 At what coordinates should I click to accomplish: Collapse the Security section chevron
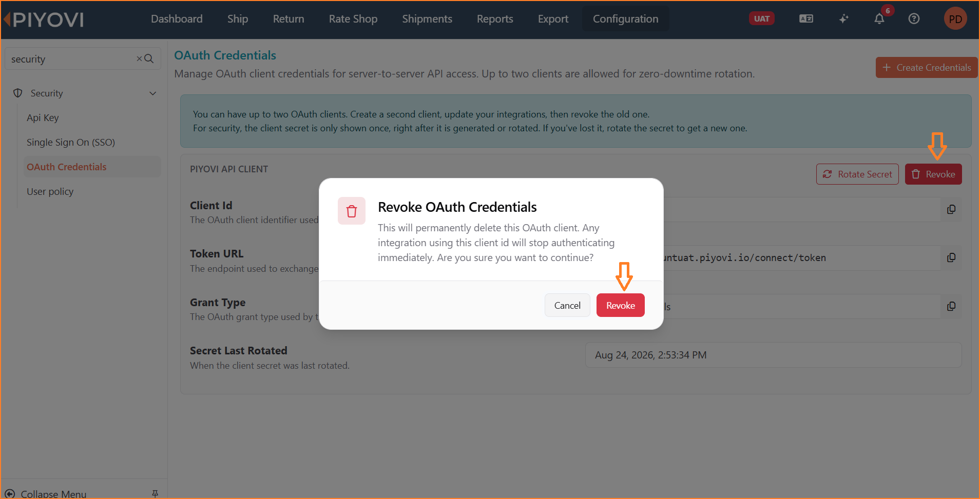(152, 93)
